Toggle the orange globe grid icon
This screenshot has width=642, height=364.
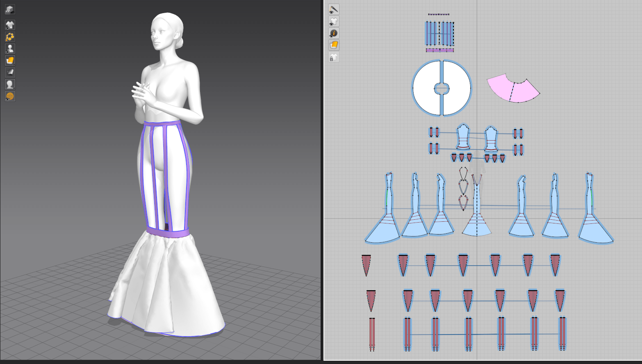pos(10,96)
